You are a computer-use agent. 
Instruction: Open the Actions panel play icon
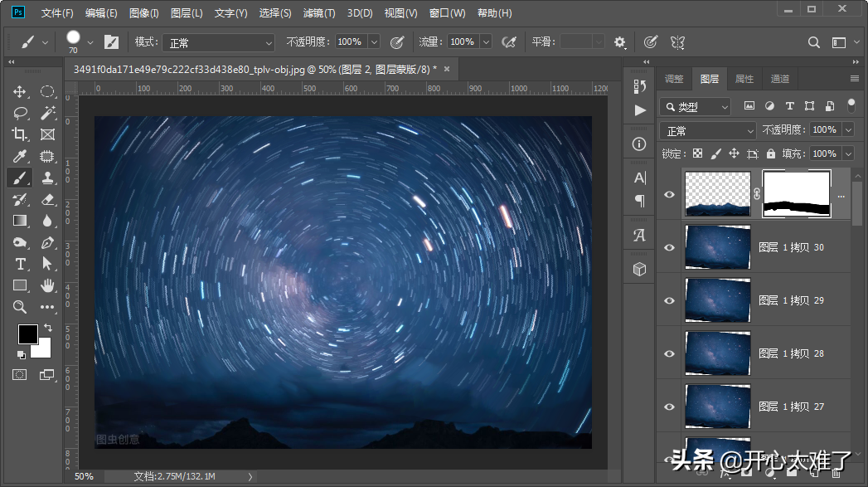pos(640,110)
